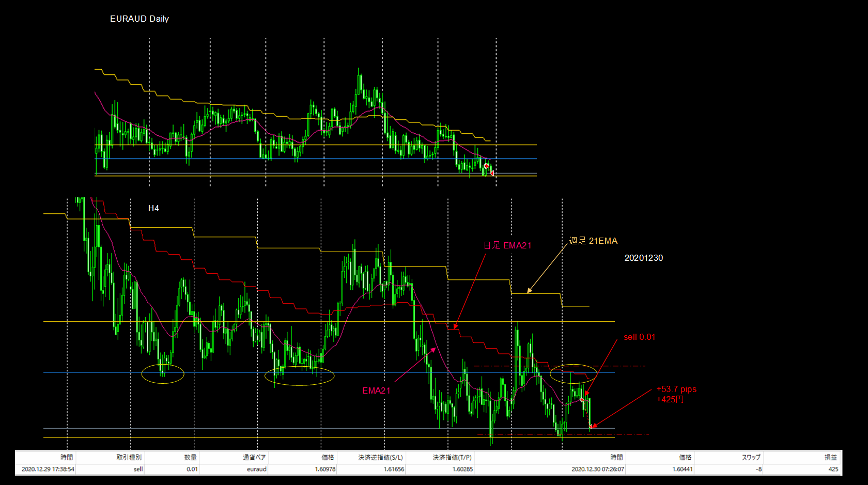The image size is (868, 485).
Task: Click the "20201230" date label
Action: click(x=643, y=258)
